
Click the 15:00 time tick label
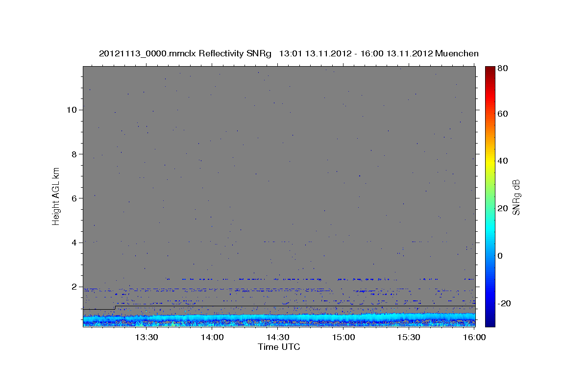click(343, 338)
